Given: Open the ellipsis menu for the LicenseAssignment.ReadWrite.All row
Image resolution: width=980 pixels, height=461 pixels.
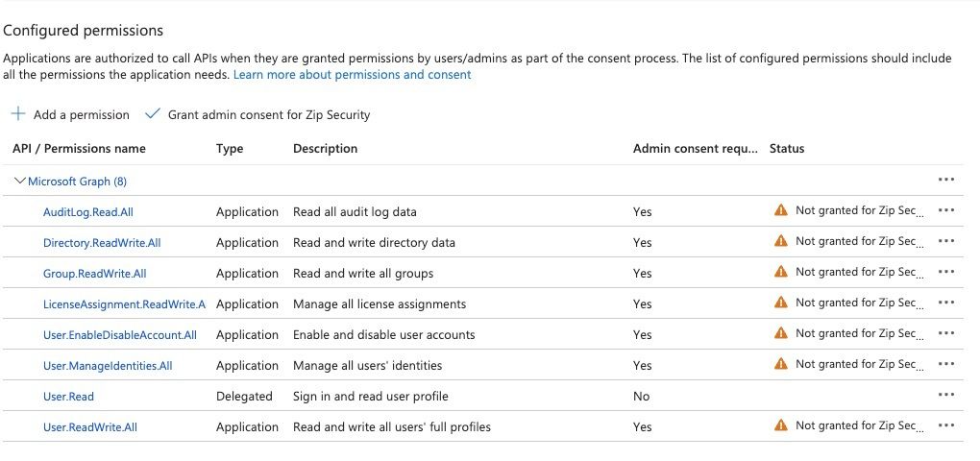Looking at the screenshot, I should point(946,303).
